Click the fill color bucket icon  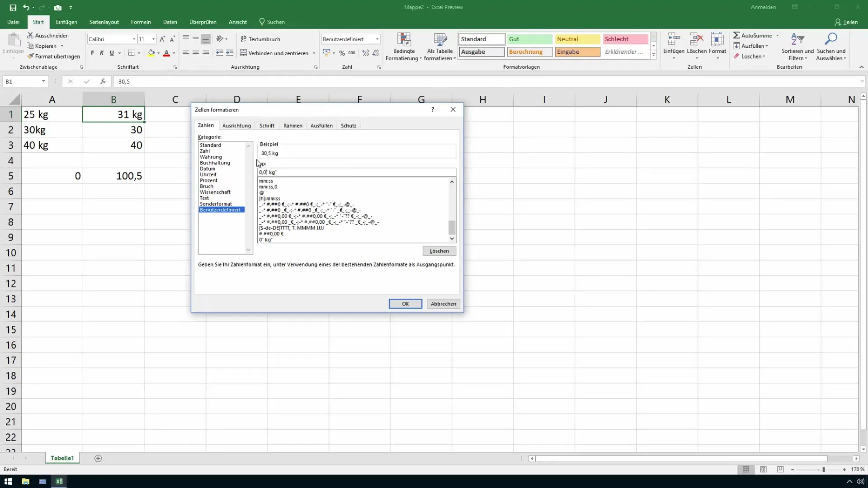tap(151, 53)
